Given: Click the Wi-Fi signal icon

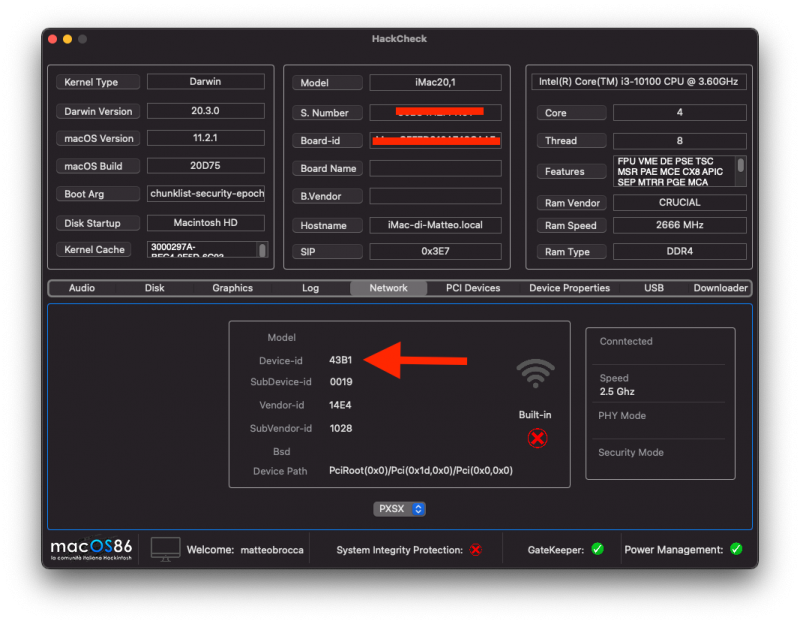Looking at the screenshot, I should (535, 373).
